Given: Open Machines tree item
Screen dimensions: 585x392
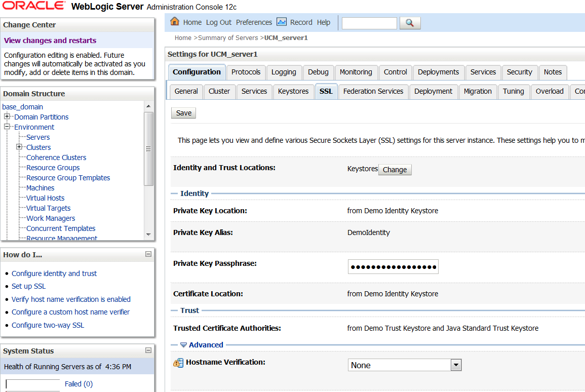Looking at the screenshot, I should (41, 188).
